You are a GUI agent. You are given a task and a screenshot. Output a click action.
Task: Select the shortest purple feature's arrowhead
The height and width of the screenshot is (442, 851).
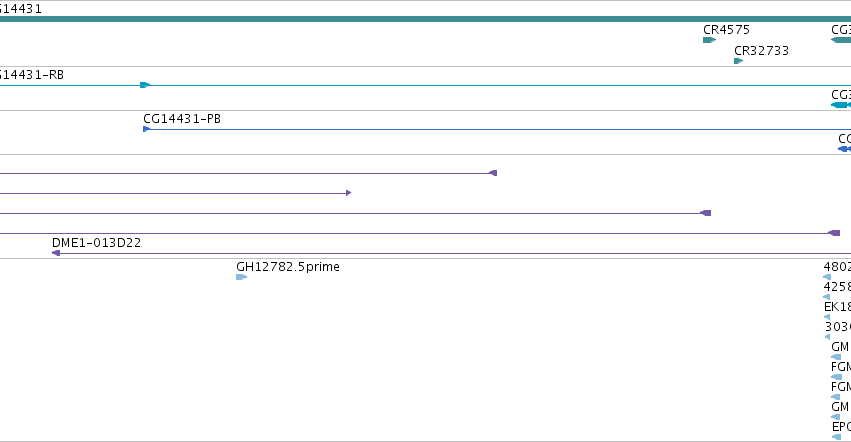point(348,193)
